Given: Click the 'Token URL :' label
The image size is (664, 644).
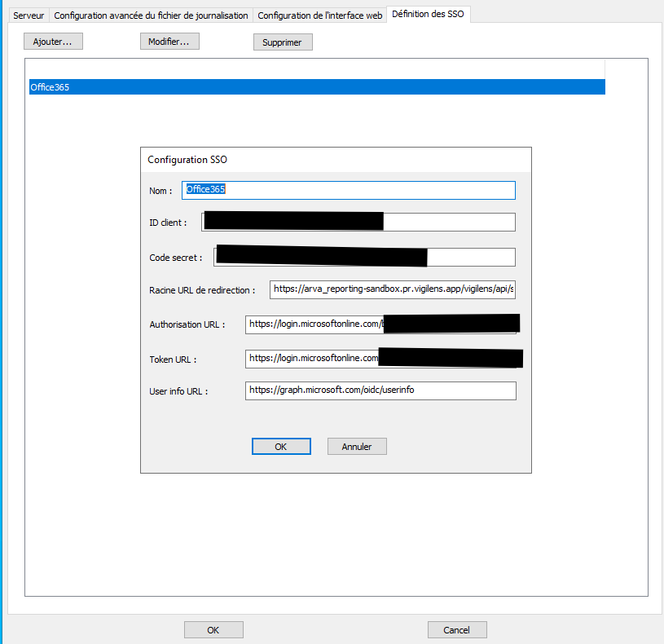Looking at the screenshot, I should pyautogui.click(x=173, y=359).
